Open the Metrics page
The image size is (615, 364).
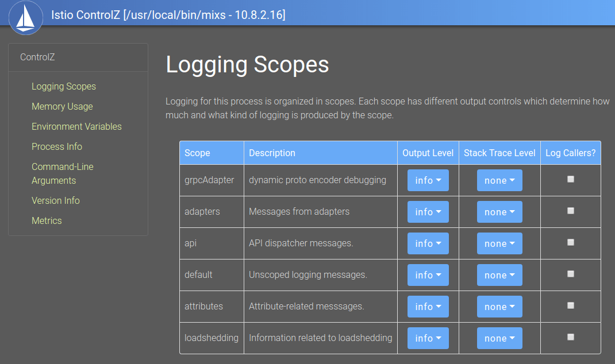pyautogui.click(x=47, y=220)
